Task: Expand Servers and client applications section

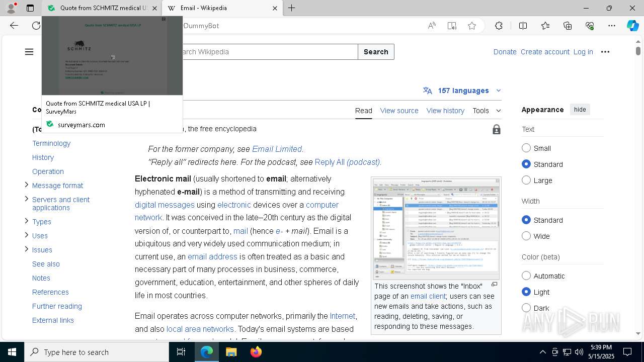Action: (27, 199)
